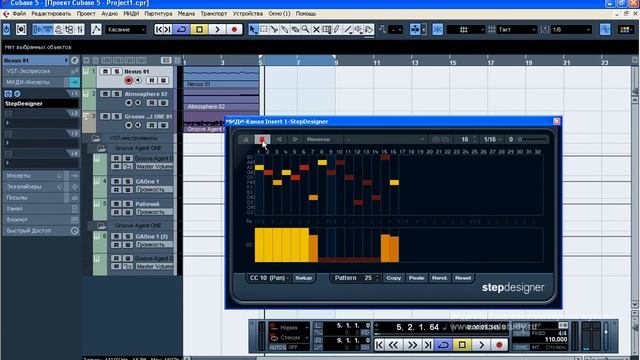Toggle monitor on Atmosphere 02 track
Screen dimensions: 640x360
(138, 103)
